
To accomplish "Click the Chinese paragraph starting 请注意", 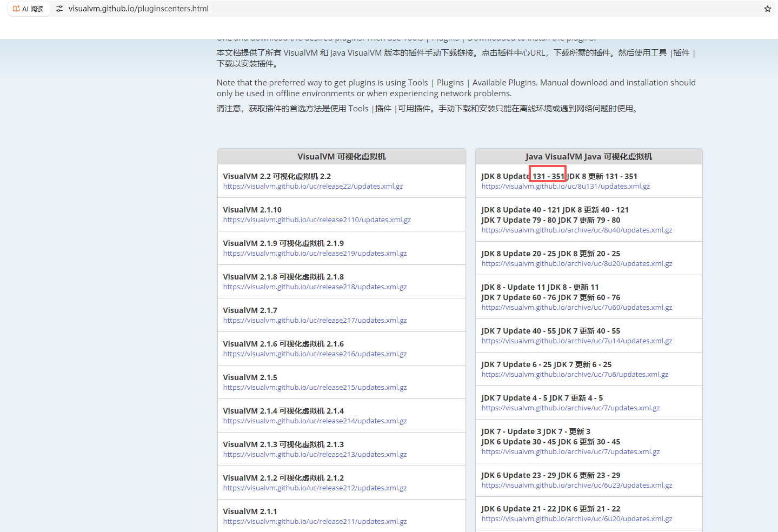I will tap(428, 109).
